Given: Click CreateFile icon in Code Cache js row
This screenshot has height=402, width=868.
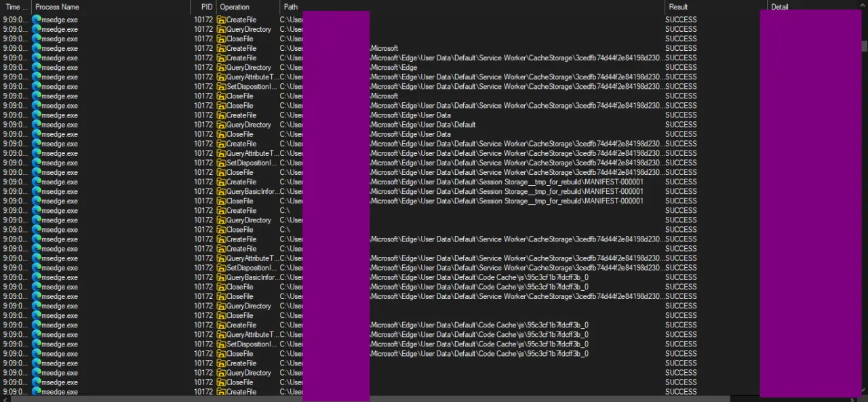Looking at the screenshot, I should (x=220, y=325).
